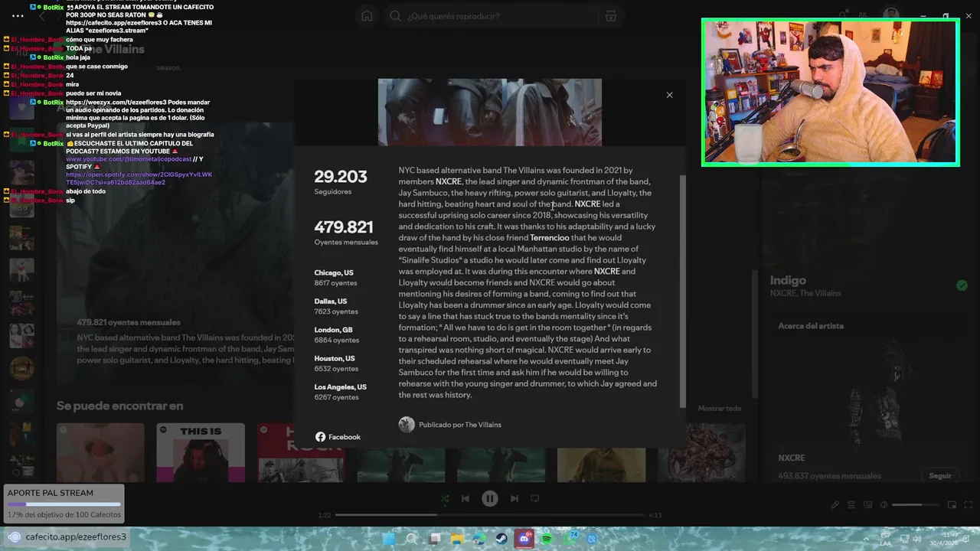The image size is (980, 551).
Task: Skip to the next track
Action: point(514,498)
